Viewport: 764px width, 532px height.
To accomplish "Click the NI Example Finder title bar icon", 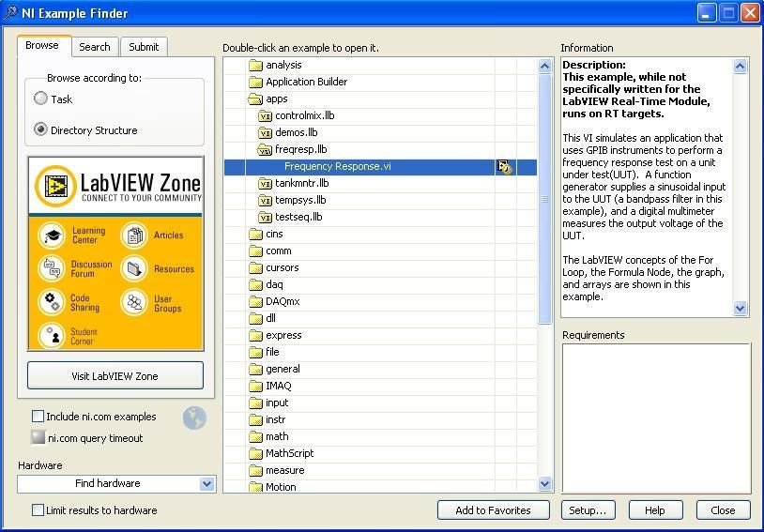I will (10, 13).
